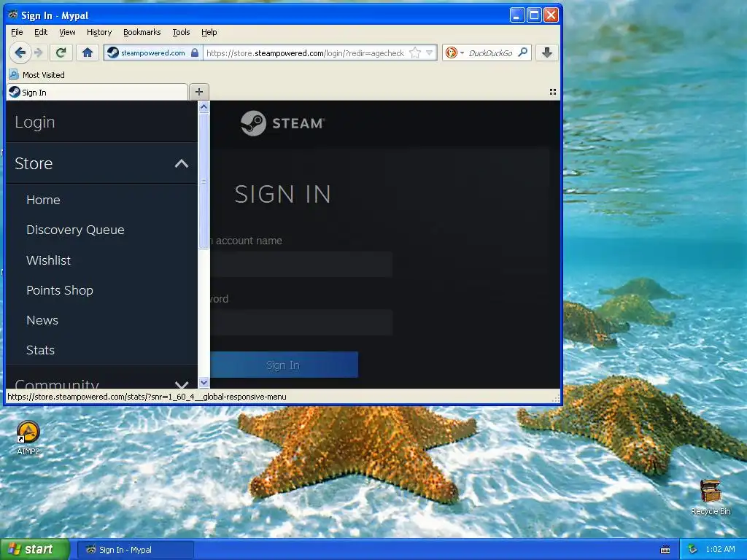Open the URL history dropdown arrow
The height and width of the screenshot is (560, 747).
click(429, 52)
